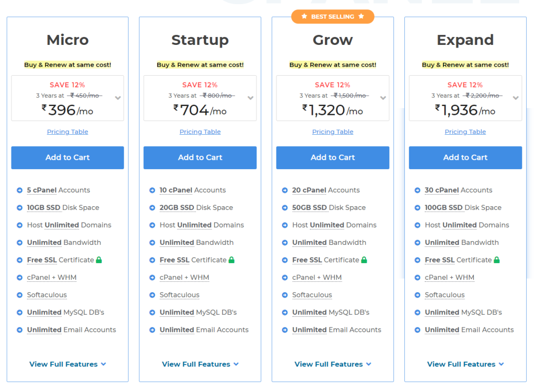Expand the Micro plan pricing term dropdown
This screenshot has height=392, width=535.
pos(118,98)
